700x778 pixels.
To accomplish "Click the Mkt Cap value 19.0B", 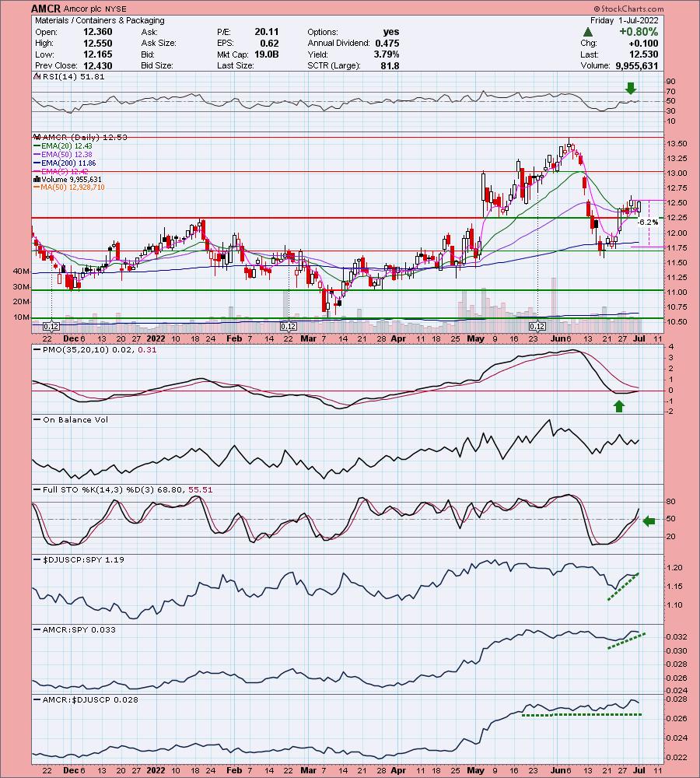I will pyautogui.click(x=266, y=54).
